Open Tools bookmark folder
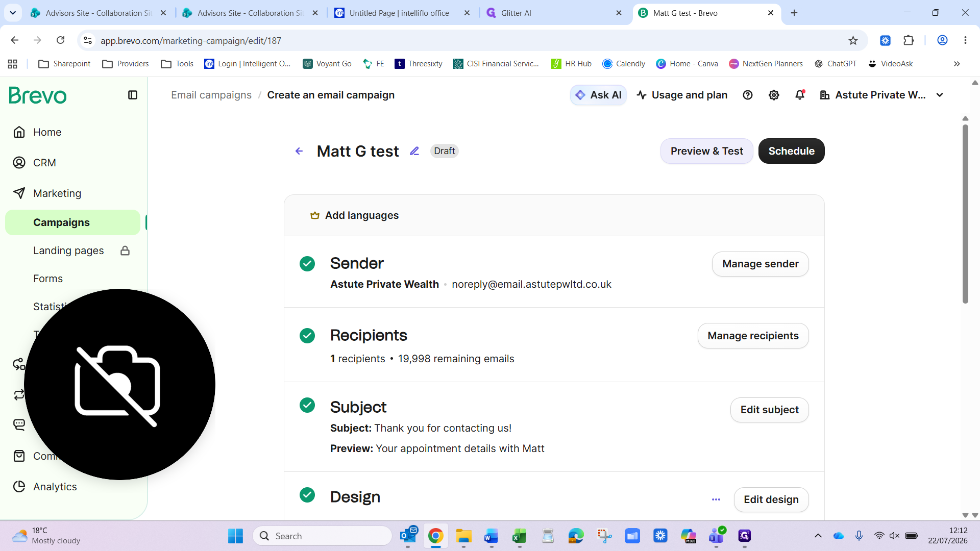 tap(177, 64)
